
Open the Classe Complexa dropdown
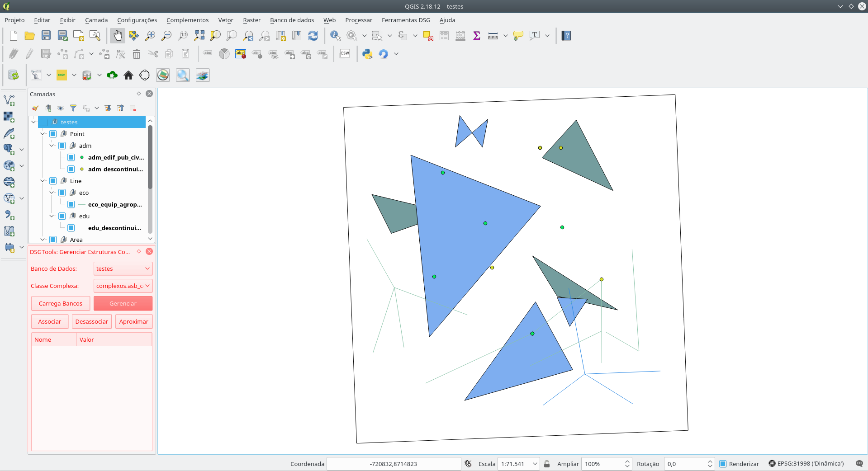pyautogui.click(x=123, y=286)
